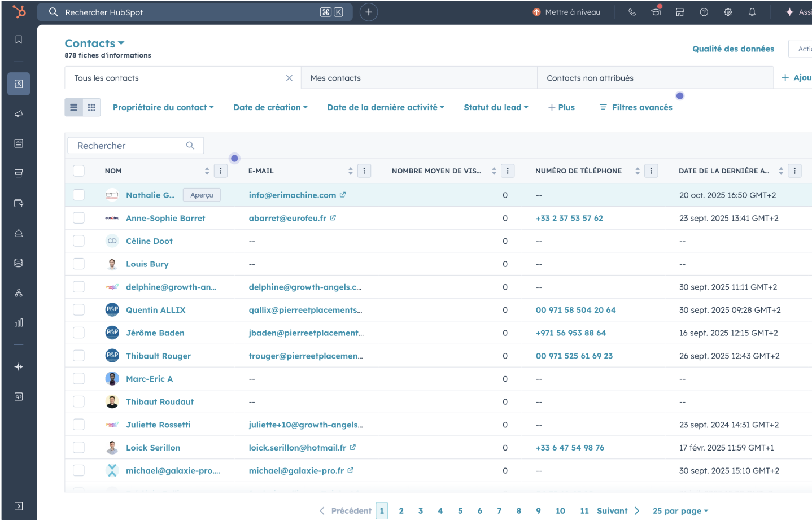The height and width of the screenshot is (520, 812).
Task: Check the select-all contacts checkbox
Action: point(78,171)
